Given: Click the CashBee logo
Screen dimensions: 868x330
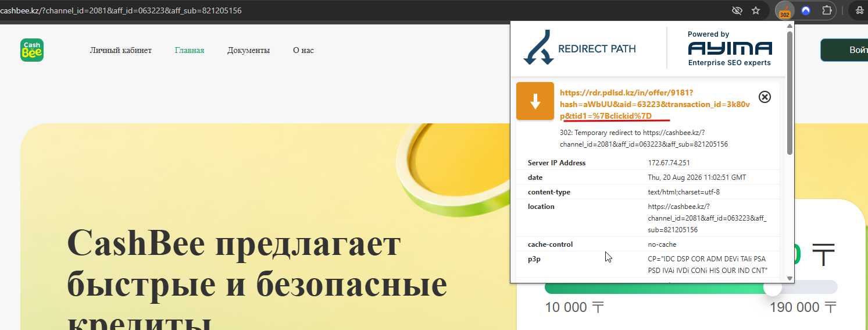Looking at the screenshot, I should point(32,50).
